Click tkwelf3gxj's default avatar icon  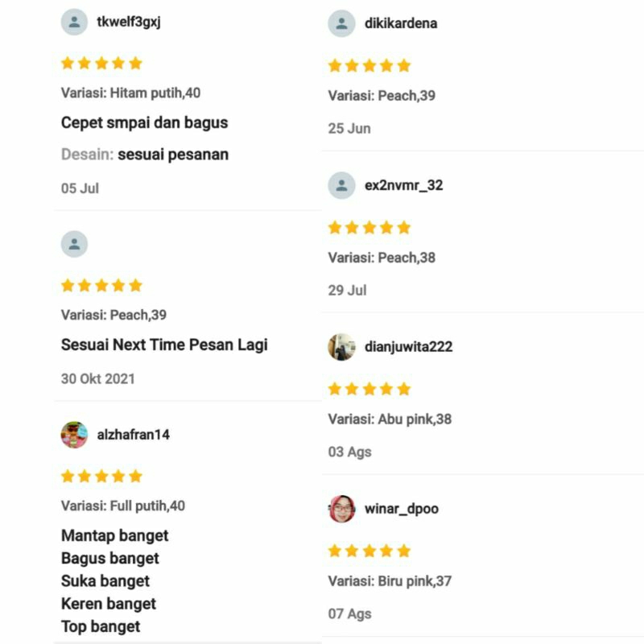[x=74, y=22]
